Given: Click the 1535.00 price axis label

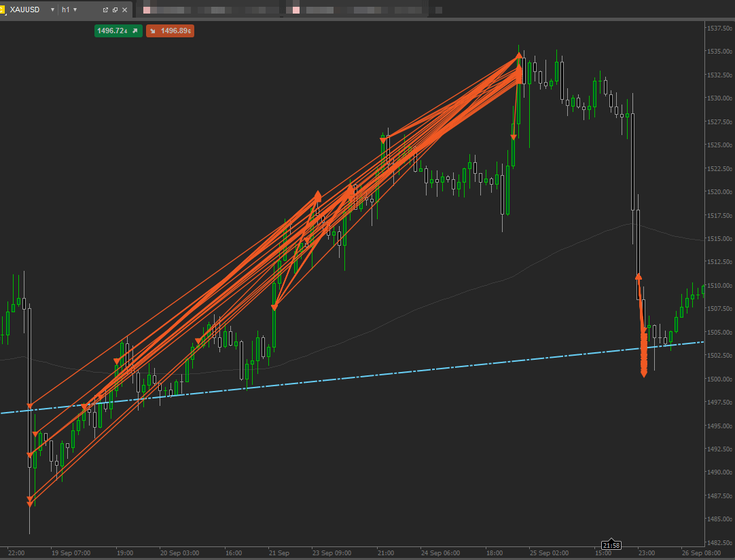Looking at the screenshot, I should (719, 52).
